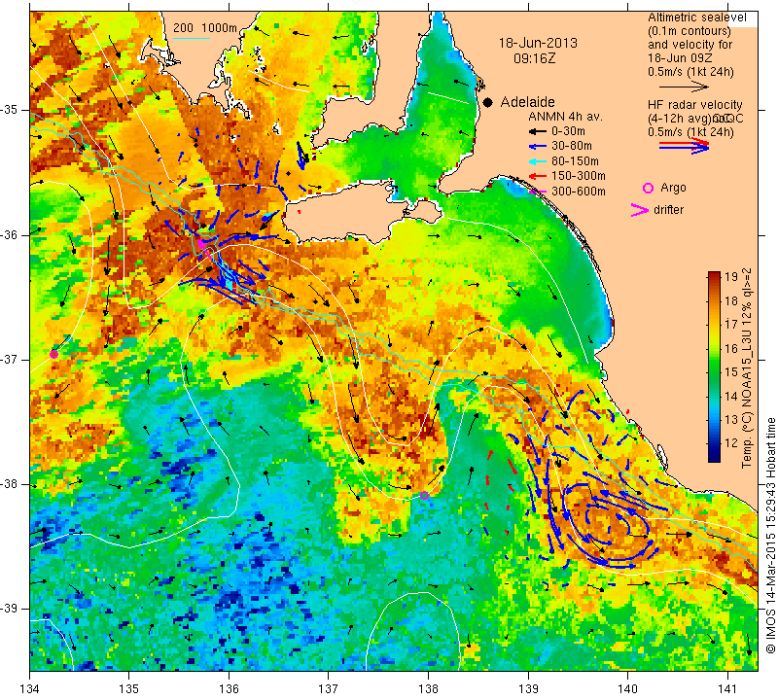Viewport: 778px width, 700px height.
Task: Click the '80-150m' depth label
Action: coord(575,161)
